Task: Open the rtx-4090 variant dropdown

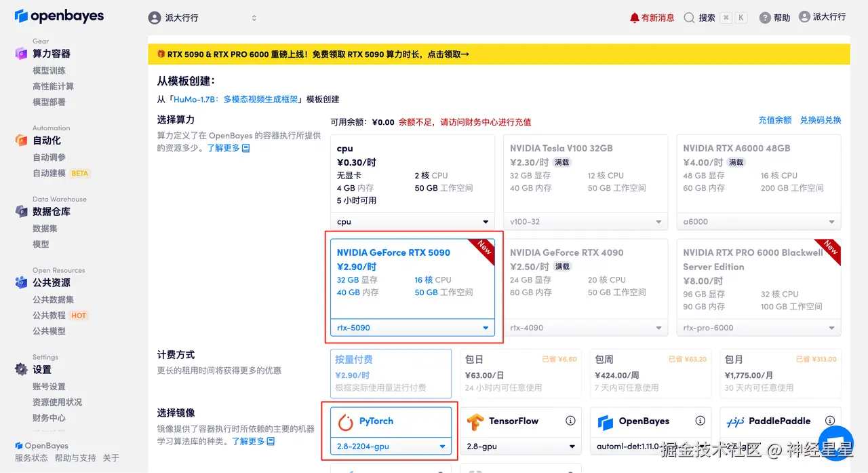Action: coord(586,328)
